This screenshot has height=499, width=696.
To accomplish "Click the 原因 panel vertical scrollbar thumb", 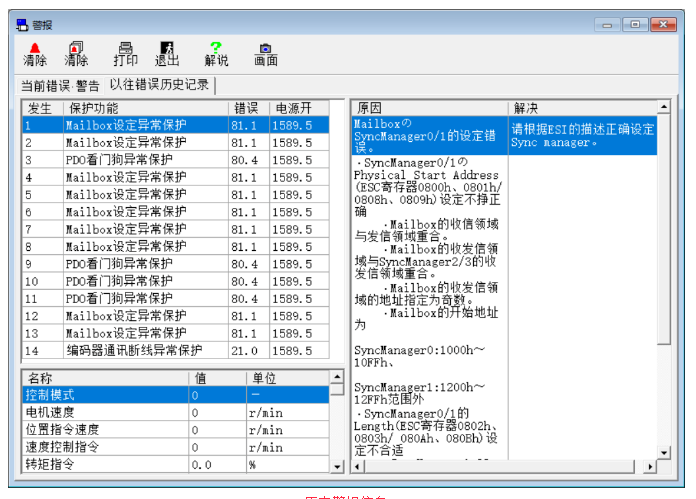I will click(x=664, y=229).
